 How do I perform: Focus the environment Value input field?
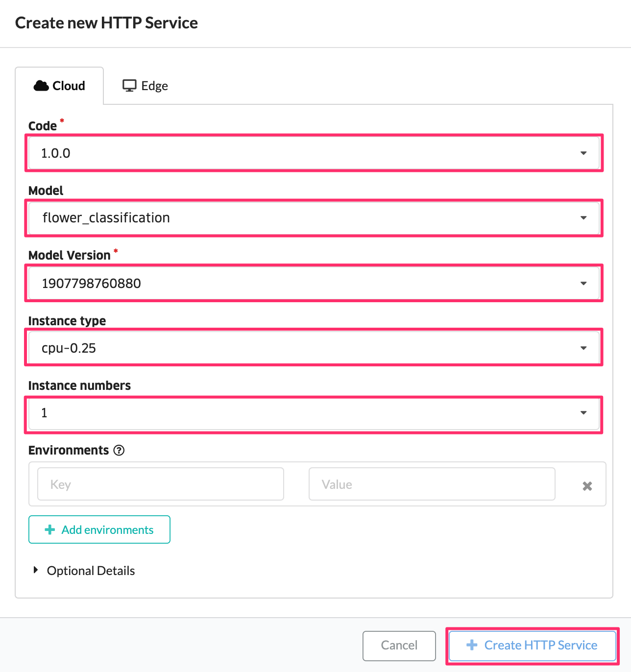click(x=432, y=484)
